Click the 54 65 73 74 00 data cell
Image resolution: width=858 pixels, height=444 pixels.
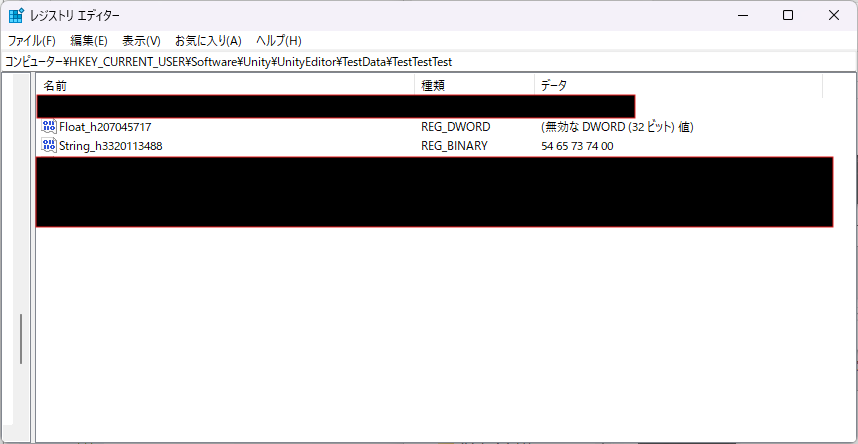(x=577, y=146)
